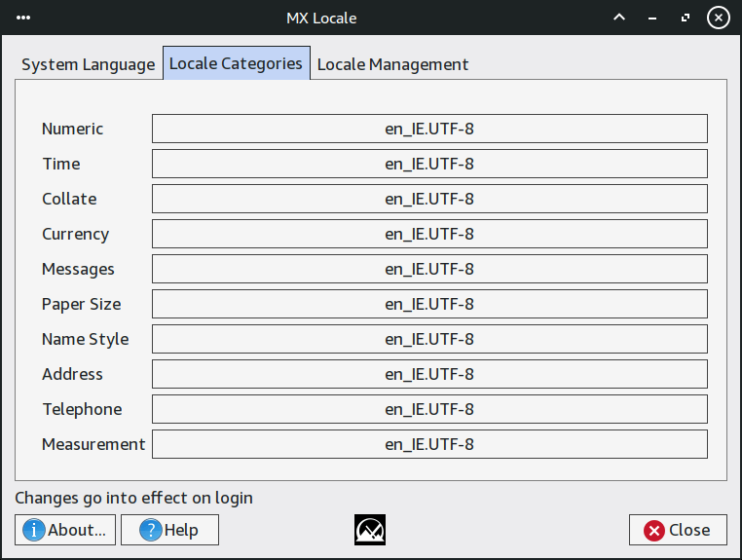The height and width of the screenshot is (560, 742).
Task: Open the Locale Management tab
Action: (x=392, y=64)
